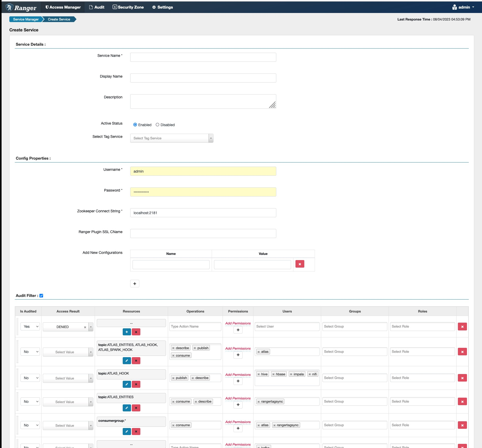Image resolution: width=482 pixels, height=448 pixels.
Task: Remove the topic:ATLAS_ENTITIES resource
Action: click(136, 408)
